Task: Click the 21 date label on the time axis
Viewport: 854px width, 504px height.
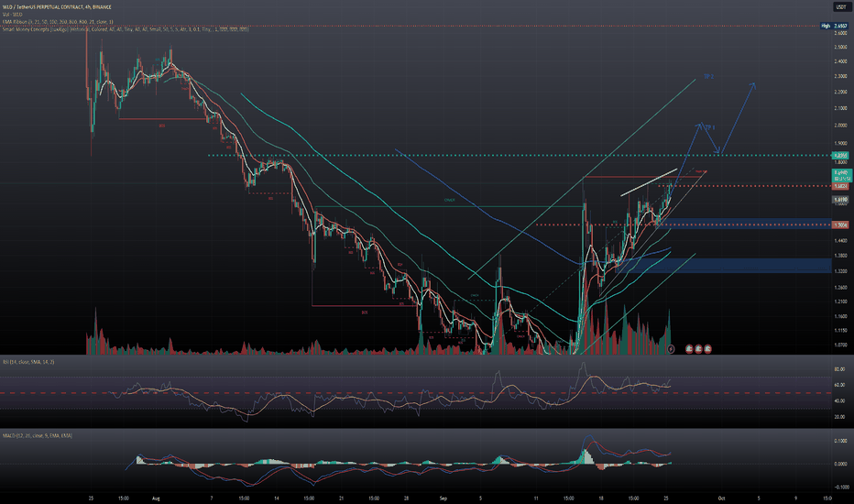Action: [341, 498]
